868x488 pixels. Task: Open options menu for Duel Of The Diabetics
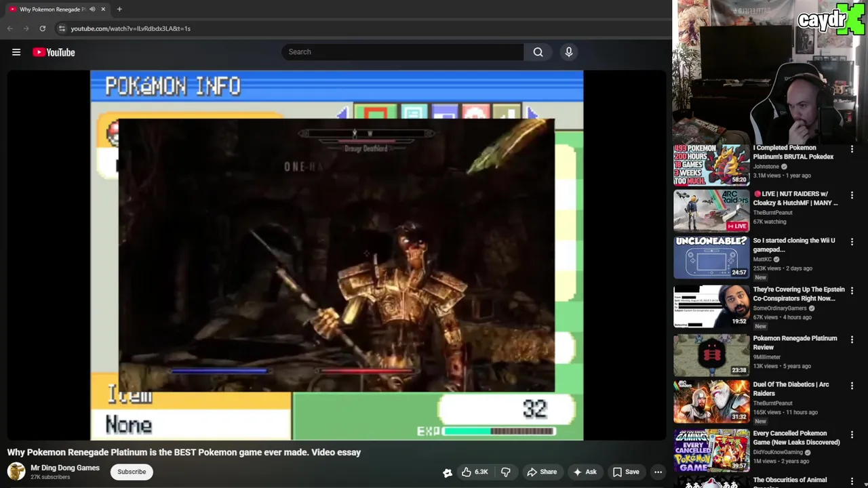point(852,386)
